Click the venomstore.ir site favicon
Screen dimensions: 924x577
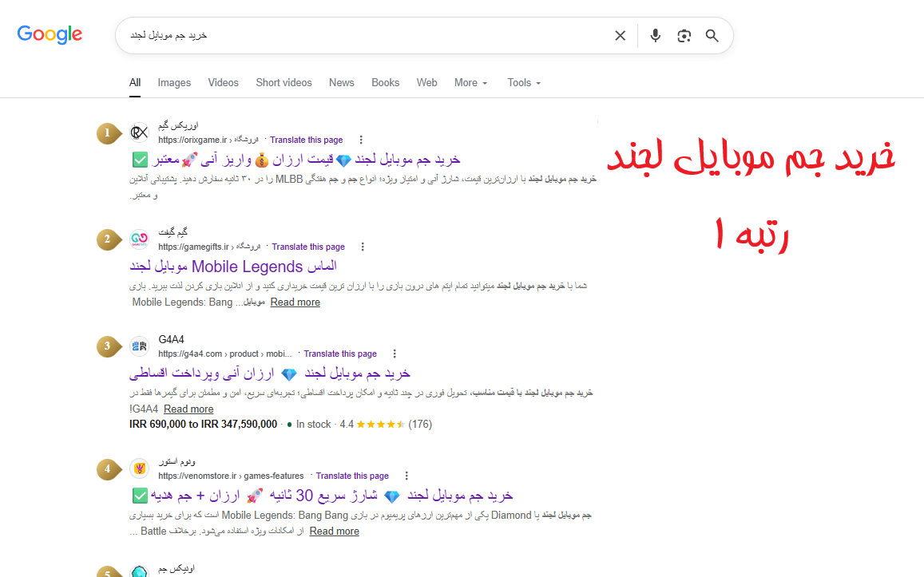coord(139,468)
